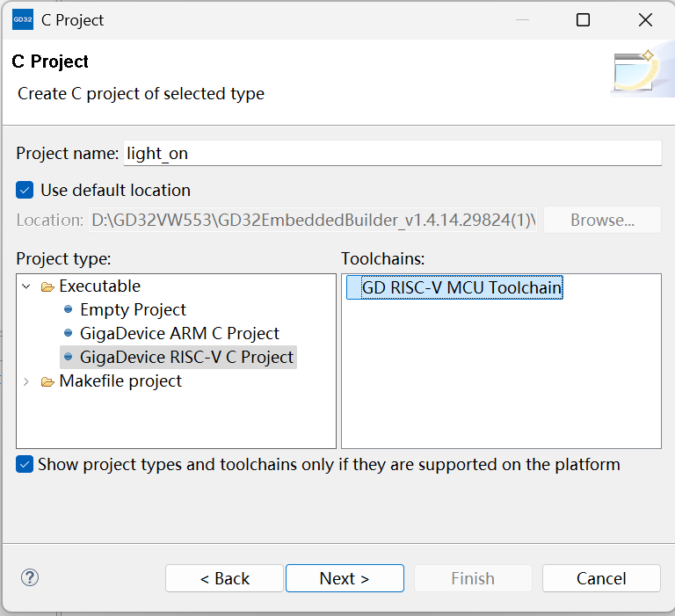Click into the Project name field

(392, 153)
